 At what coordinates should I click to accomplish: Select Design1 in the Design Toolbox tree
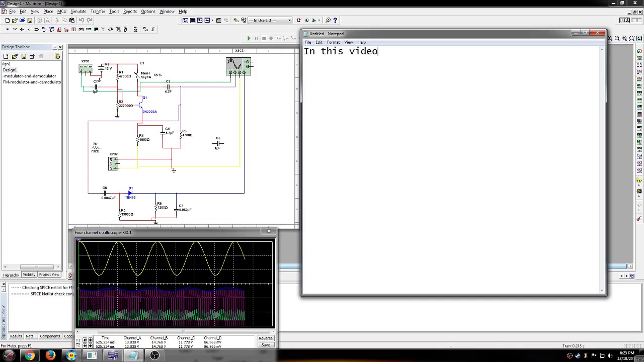[10, 70]
